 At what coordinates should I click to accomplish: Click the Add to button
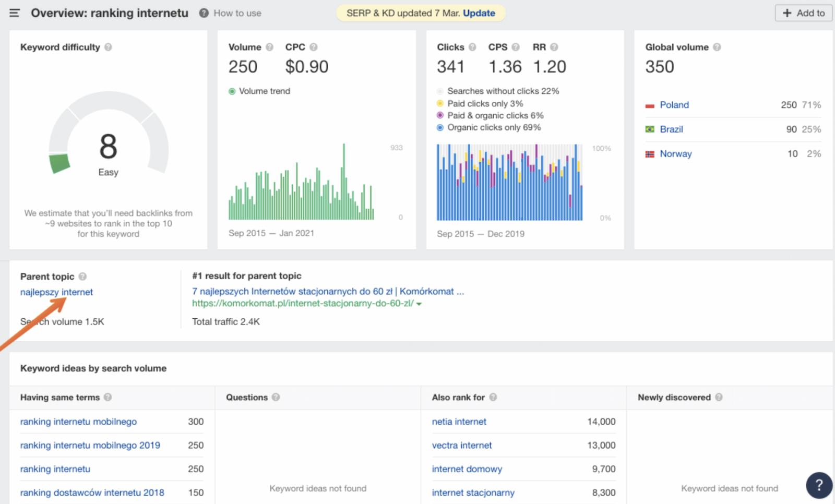click(x=803, y=13)
